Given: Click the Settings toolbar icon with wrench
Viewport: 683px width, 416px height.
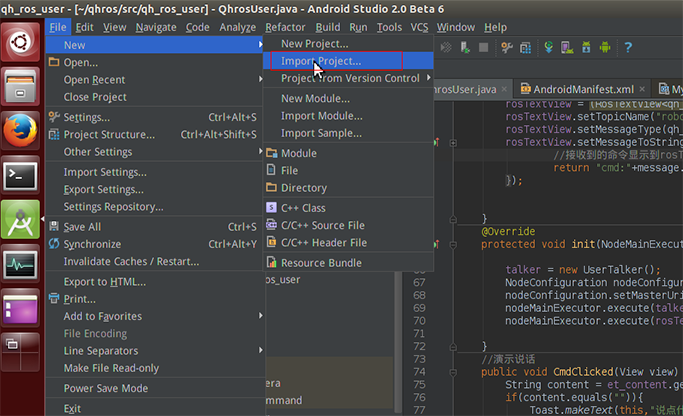Looking at the screenshot, I should tap(506, 47).
